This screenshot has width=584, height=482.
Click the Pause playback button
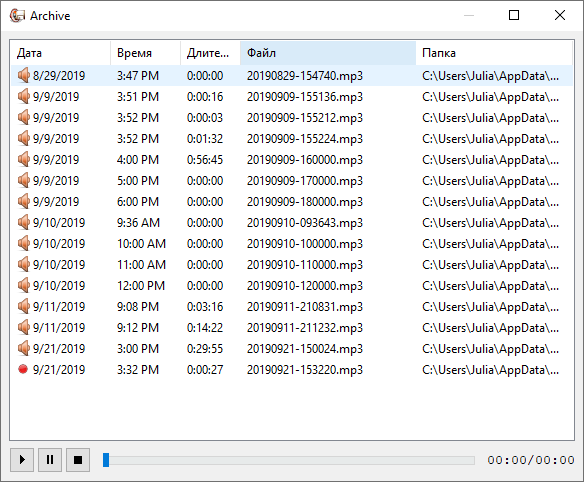[x=50, y=460]
